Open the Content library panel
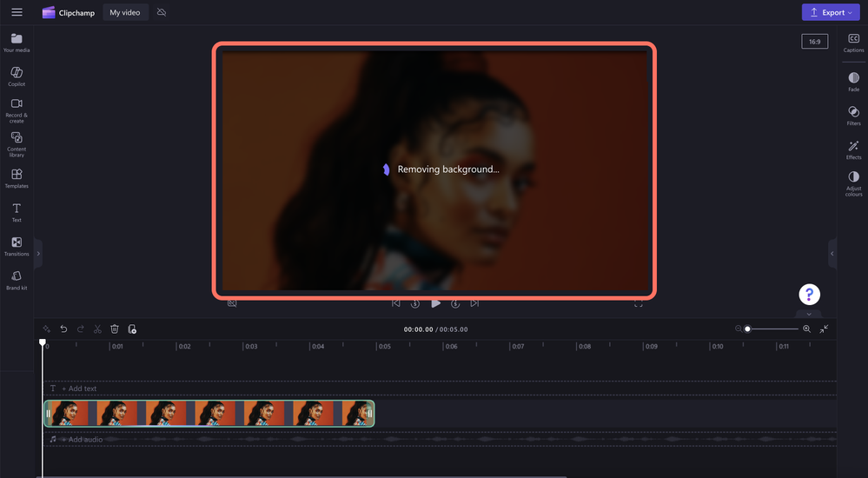The height and width of the screenshot is (478, 868). coord(17,144)
